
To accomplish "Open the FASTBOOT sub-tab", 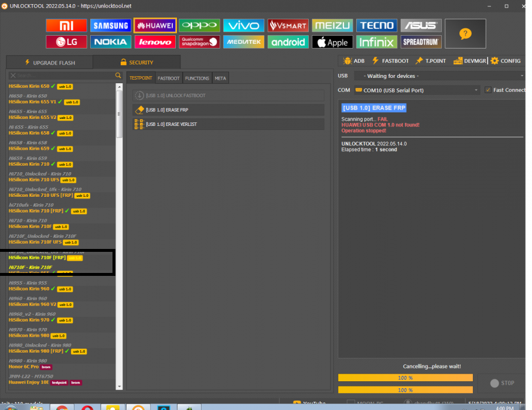I will point(169,78).
